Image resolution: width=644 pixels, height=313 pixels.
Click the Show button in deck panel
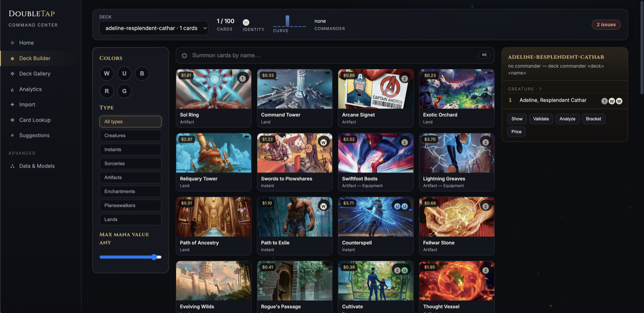click(x=517, y=119)
